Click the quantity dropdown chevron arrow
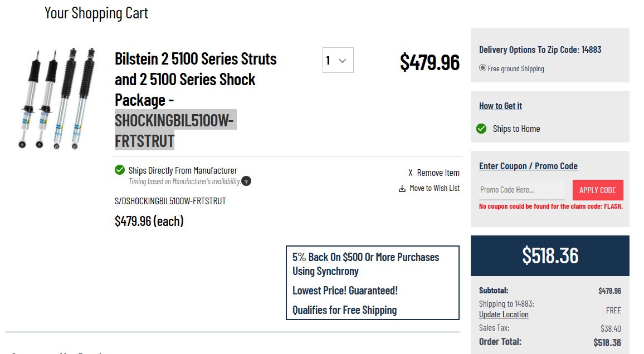This screenshot has width=644, height=354. [x=343, y=61]
